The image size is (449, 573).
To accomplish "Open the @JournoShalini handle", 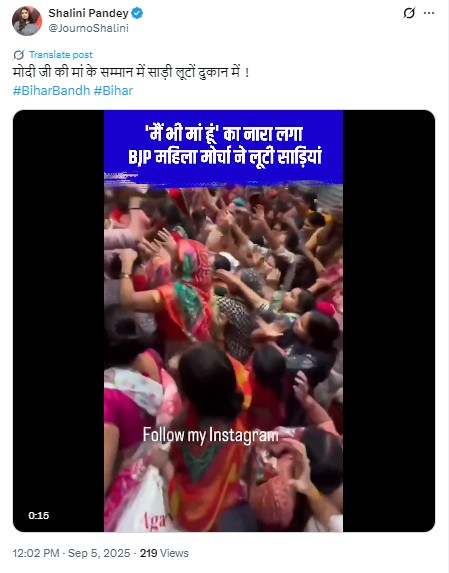I will (x=88, y=28).
